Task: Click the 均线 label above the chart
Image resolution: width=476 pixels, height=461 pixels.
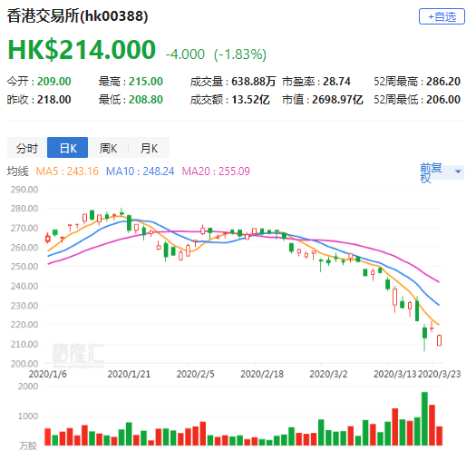Action: (18, 172)
